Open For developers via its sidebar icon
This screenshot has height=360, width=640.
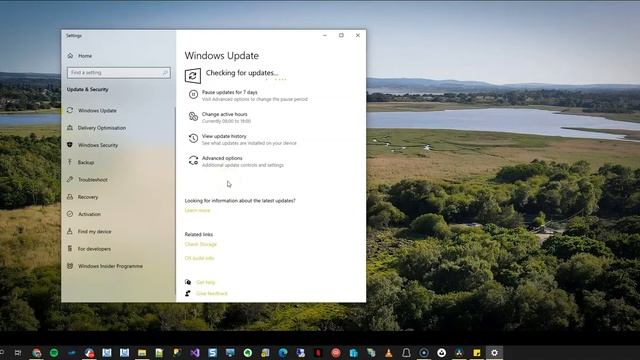coord(70,249)
